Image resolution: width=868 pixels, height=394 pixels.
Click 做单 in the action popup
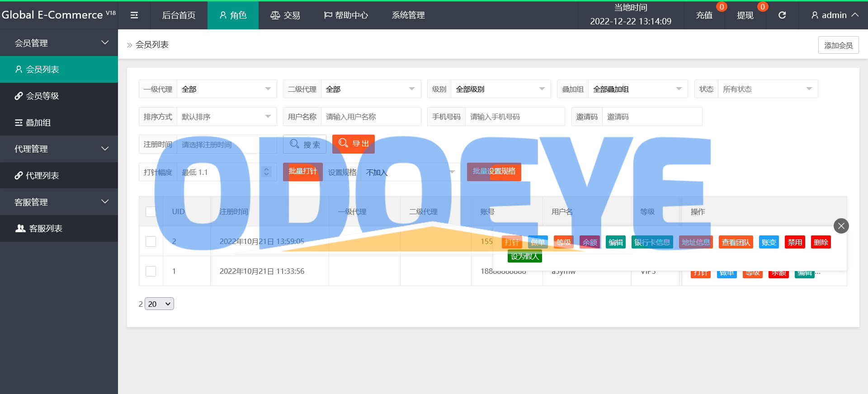(x=538, y=242)
